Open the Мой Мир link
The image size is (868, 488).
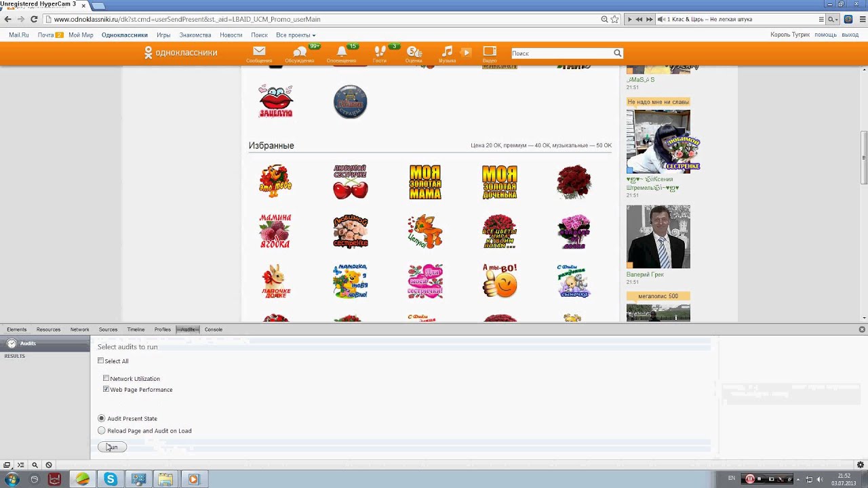click(x=81, y=35)
